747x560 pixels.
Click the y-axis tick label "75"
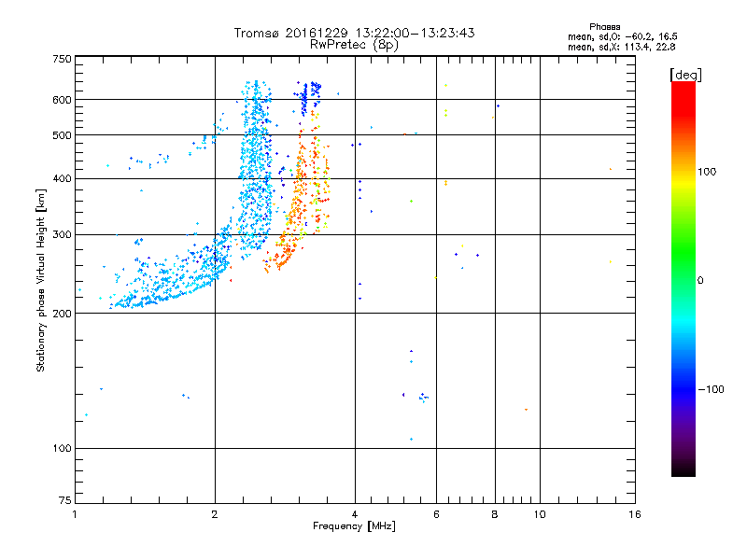click(x=65, y=500)
